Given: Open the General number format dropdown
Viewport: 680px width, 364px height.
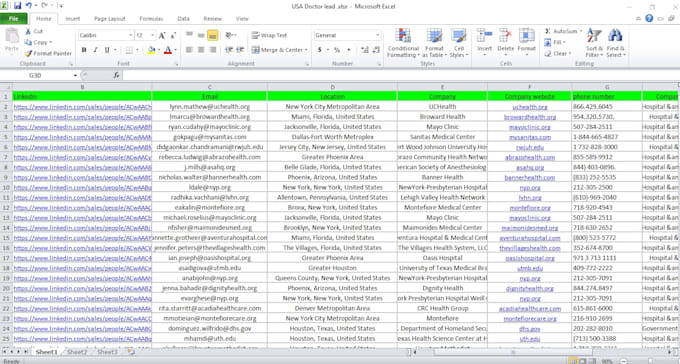Looking at the screenshot, I should point(378,35).
